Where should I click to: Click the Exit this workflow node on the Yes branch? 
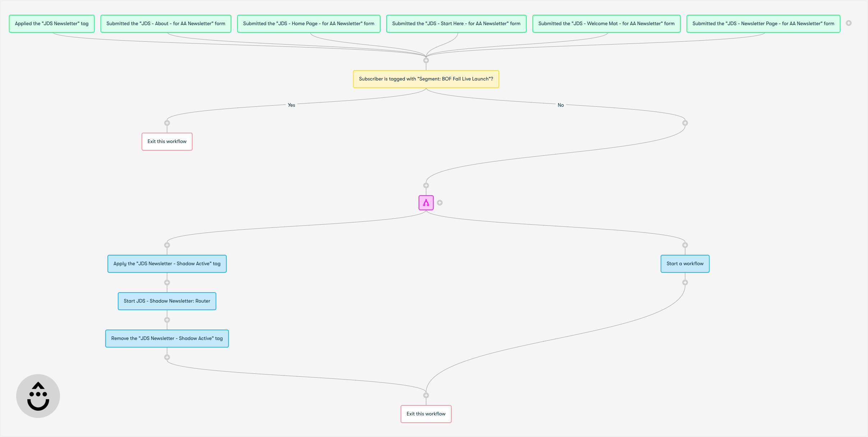(x=167, y=141)
